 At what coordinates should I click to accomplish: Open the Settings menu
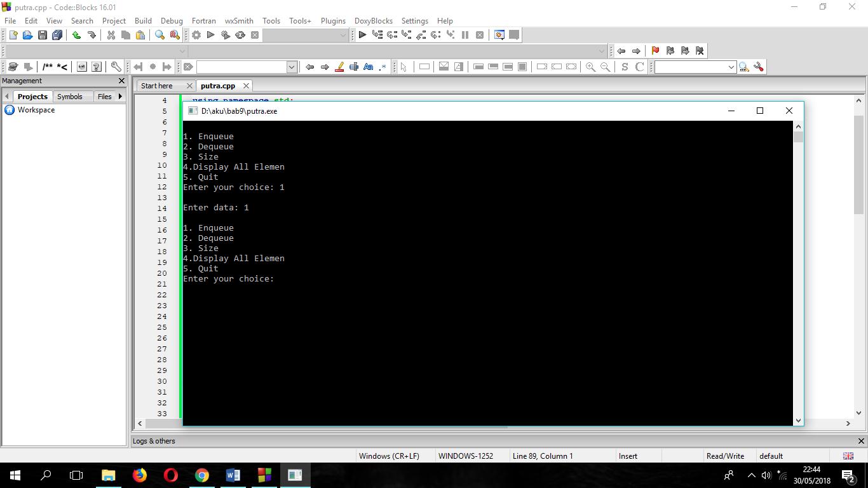click(x=414, y=20)
